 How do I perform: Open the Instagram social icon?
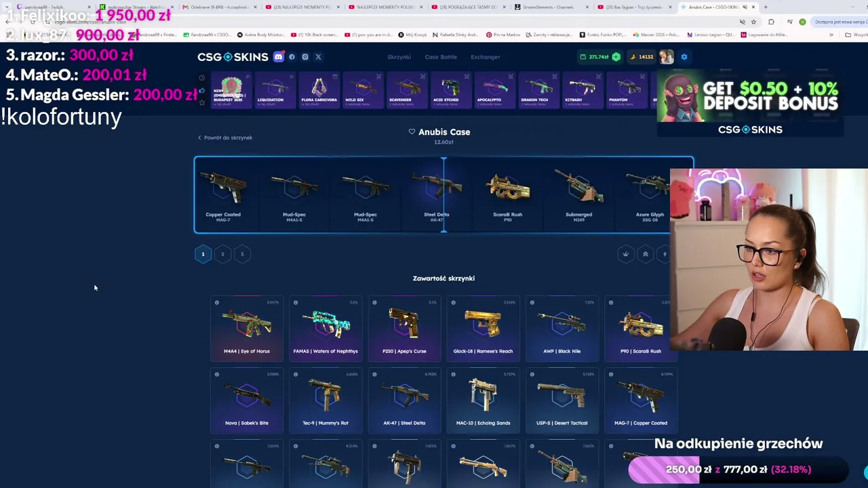(305, 57)
